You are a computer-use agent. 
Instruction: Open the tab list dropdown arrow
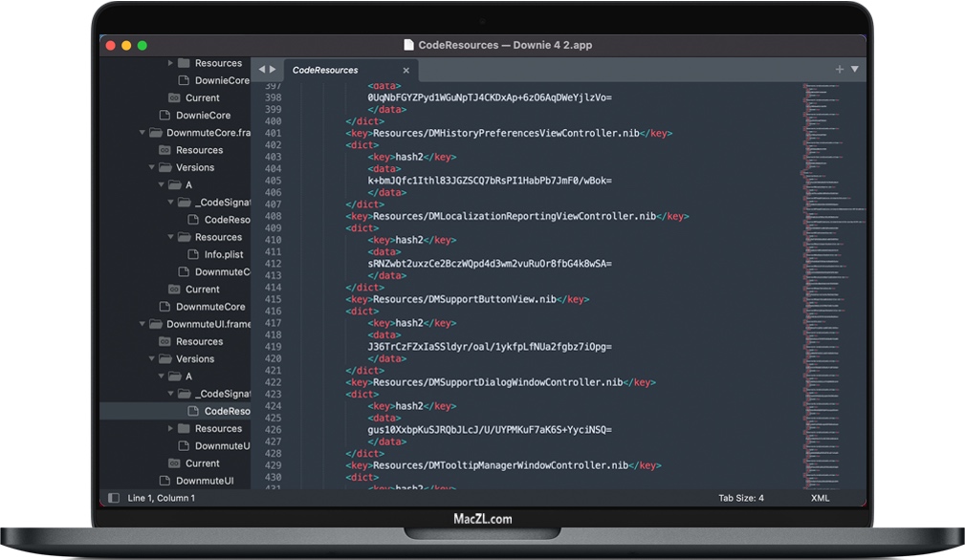click(x=855, y=69)
